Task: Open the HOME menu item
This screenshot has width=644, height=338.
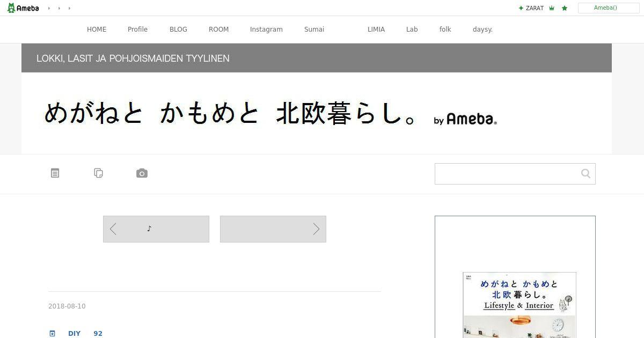Action: (x=97, y=30)
